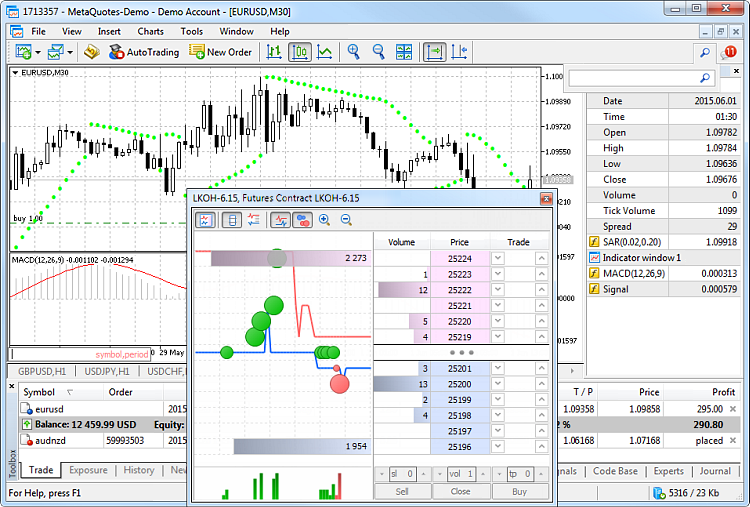The height and width of the screenshot is (507, 750).
Task: Toggle tick chart view in Depth of Market
Action: tap(206, 220)
